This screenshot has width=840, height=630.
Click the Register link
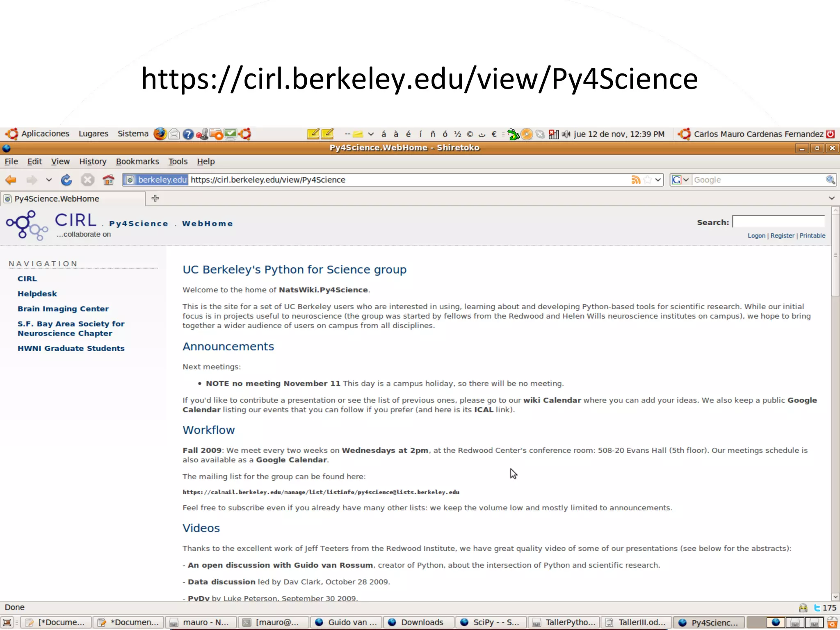coord(782,235)
